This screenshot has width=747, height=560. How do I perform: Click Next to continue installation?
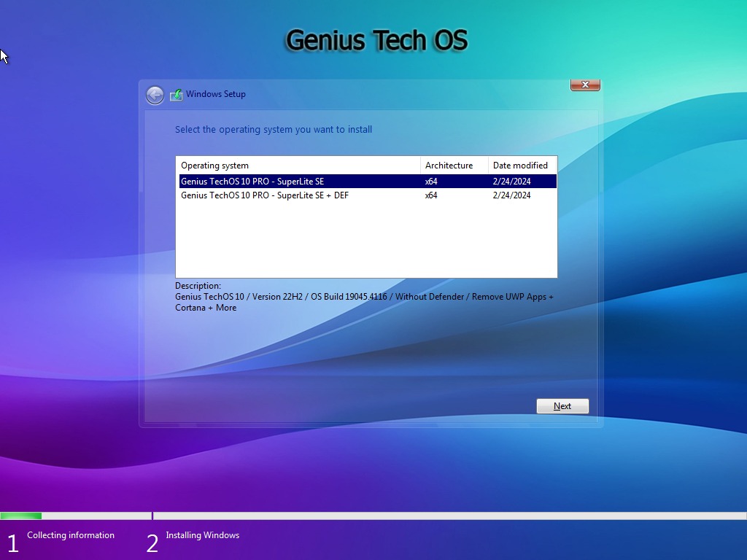[x=562, y=406]
